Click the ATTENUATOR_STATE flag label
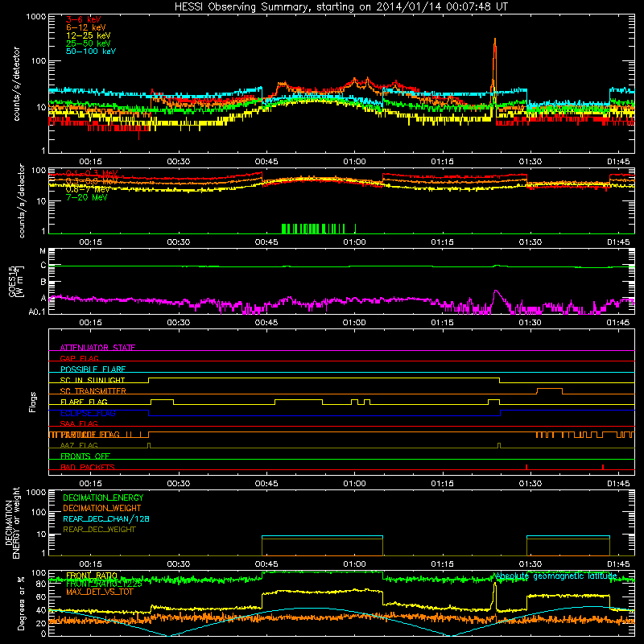Viewport: 644px width, 644px height. click(97, 348)
